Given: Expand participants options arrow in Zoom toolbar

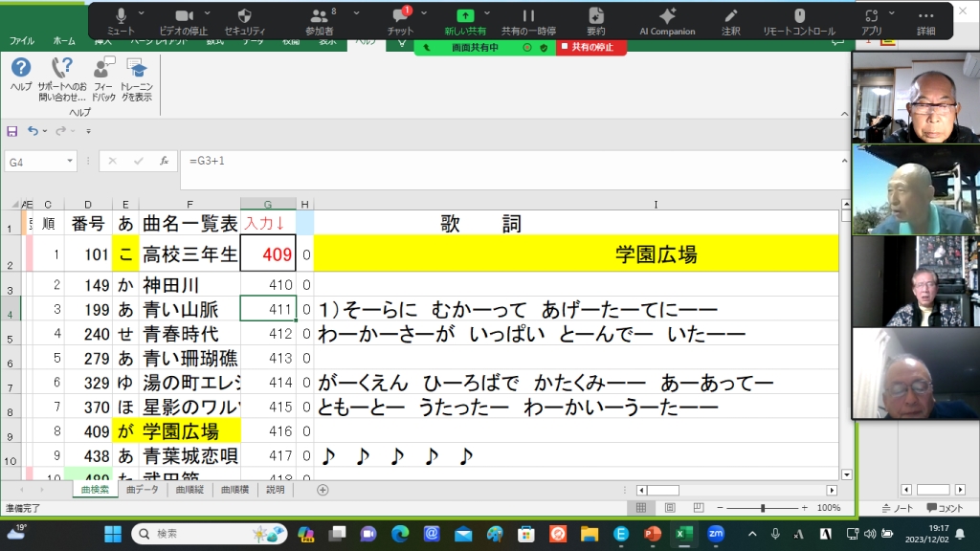Looking at the screenshot, I should point(356,13).
